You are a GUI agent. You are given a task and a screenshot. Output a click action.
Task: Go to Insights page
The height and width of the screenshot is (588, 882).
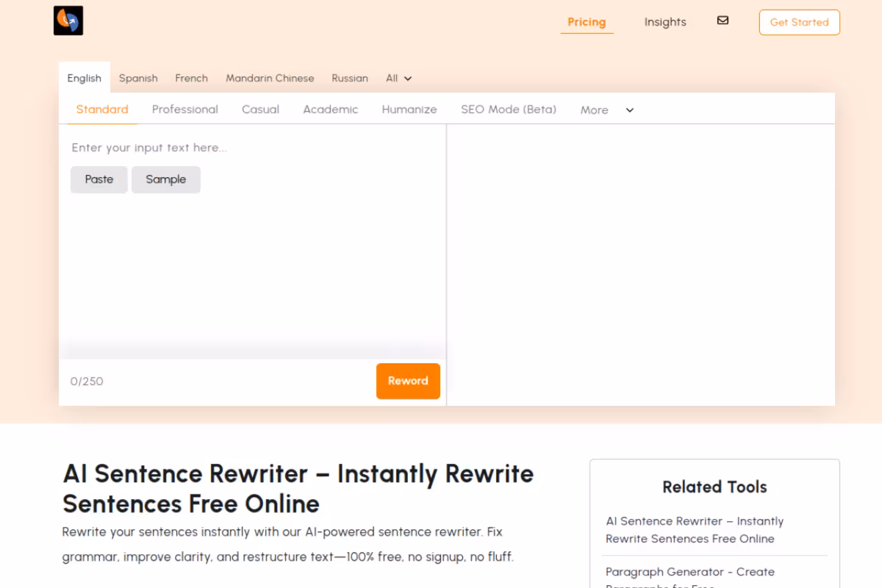click(x=665, y=22)
